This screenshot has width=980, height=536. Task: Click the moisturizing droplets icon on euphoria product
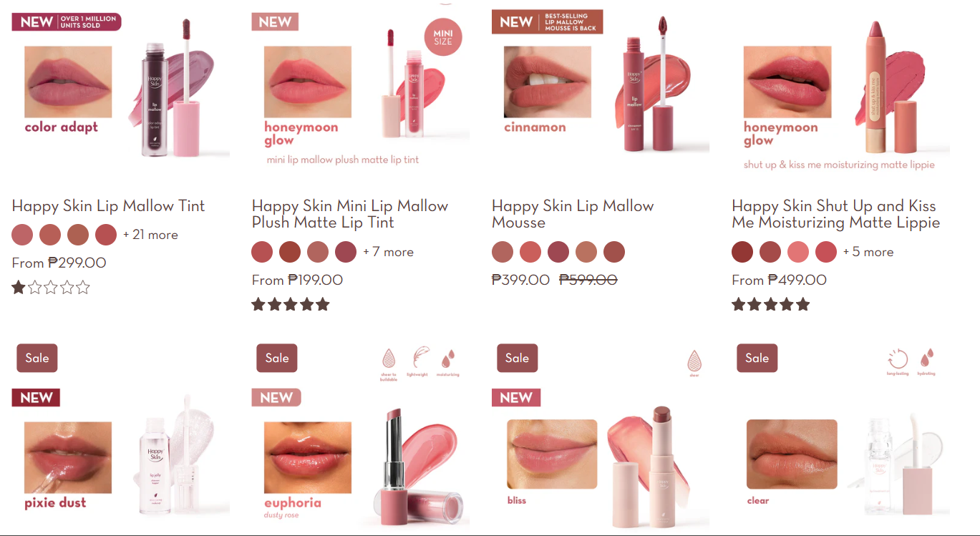click(448, 358)
